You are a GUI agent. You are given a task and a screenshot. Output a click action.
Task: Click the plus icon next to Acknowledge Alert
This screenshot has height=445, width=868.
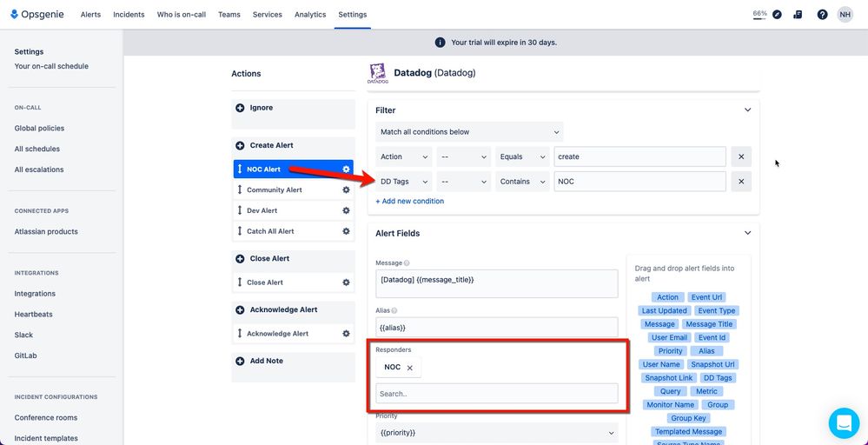tap(240, 310)
